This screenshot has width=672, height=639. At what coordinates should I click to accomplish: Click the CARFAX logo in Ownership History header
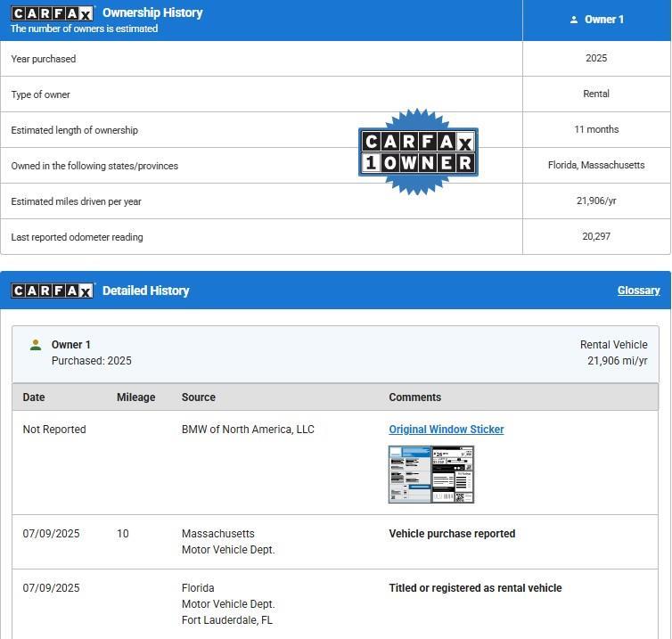pos(52,13)
